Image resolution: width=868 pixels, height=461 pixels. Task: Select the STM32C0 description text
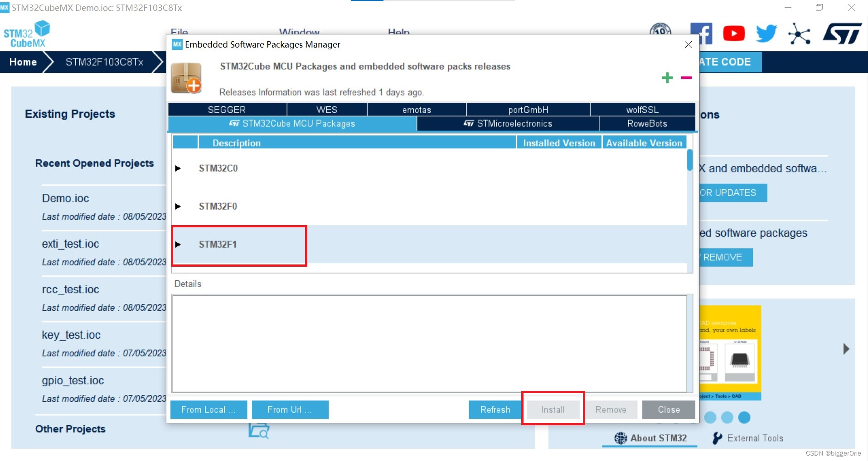tap(218, 168)
